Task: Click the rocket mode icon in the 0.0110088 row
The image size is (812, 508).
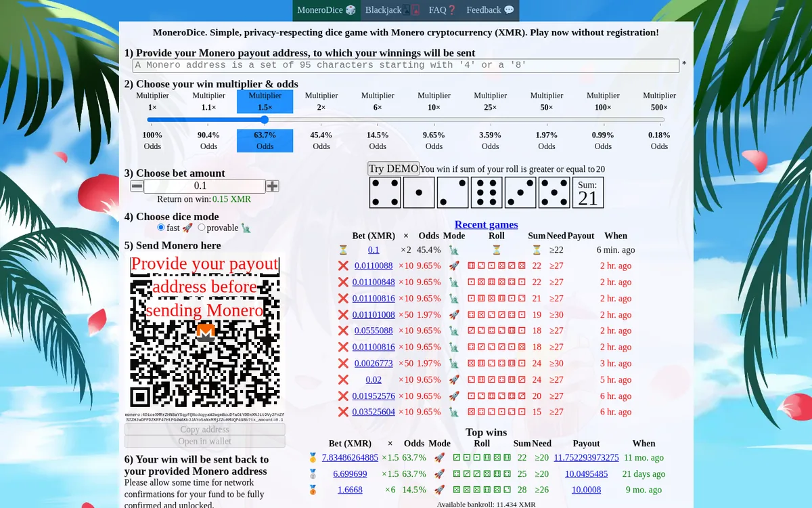Action: coord(454,266)
